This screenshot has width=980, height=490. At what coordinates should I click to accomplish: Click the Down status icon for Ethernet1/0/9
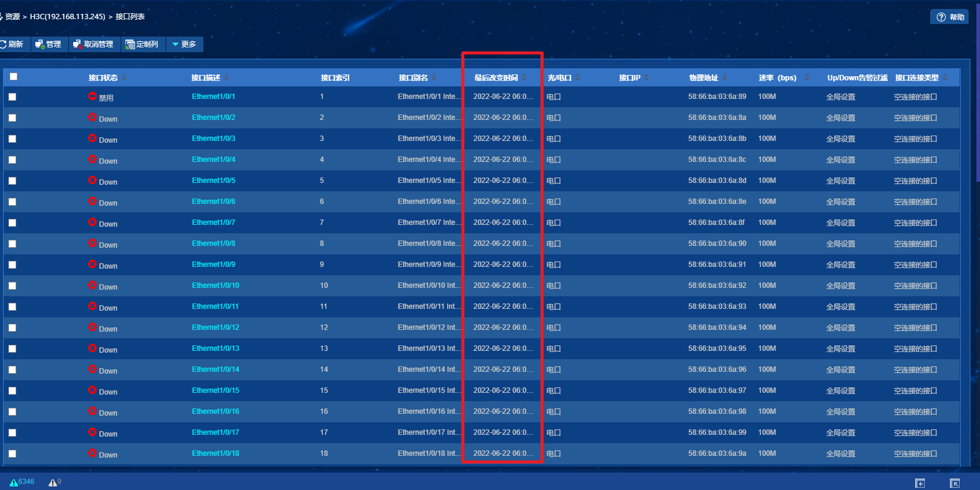click(92, 264)
